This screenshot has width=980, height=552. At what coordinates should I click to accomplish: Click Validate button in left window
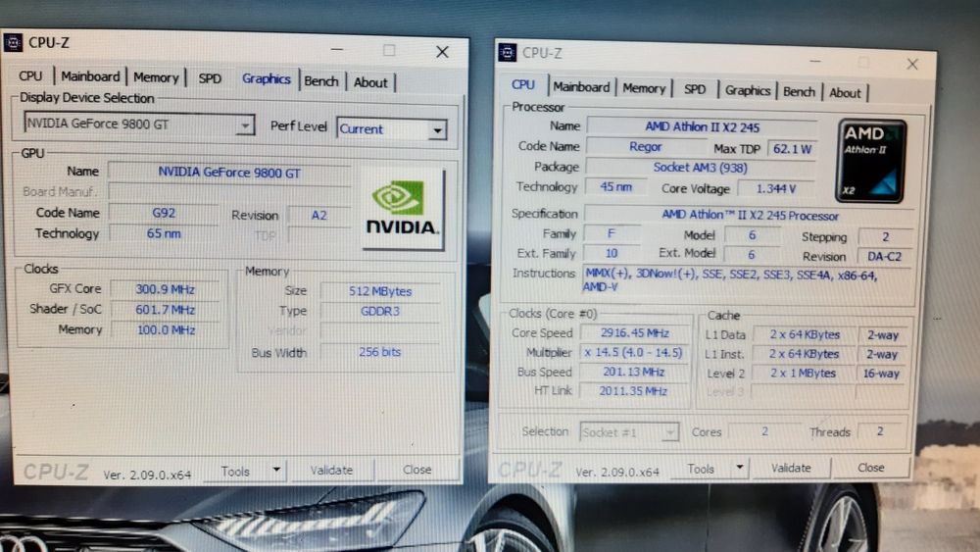point(331,470)
